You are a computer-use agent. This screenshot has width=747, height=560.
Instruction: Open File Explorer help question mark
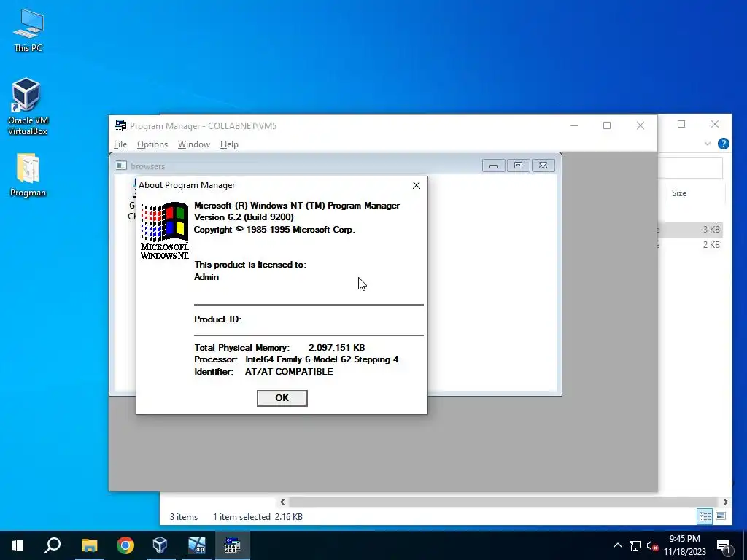point(723,144)
